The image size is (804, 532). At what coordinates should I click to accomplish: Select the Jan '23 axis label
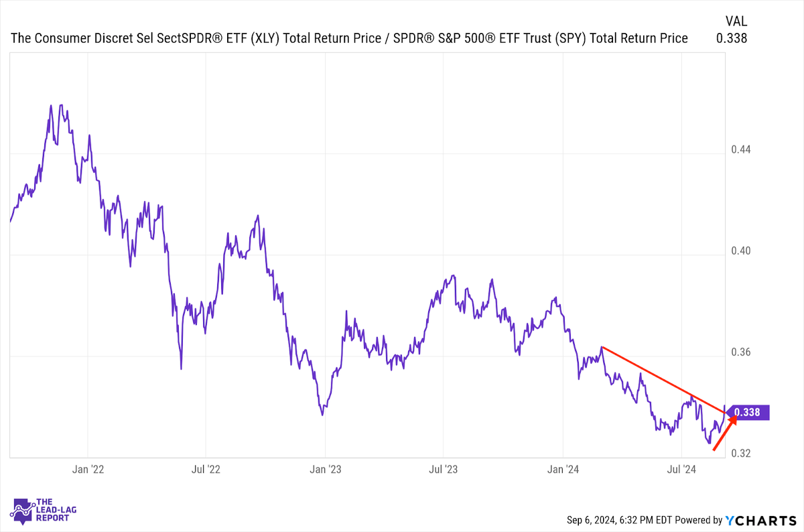[325, 469]
